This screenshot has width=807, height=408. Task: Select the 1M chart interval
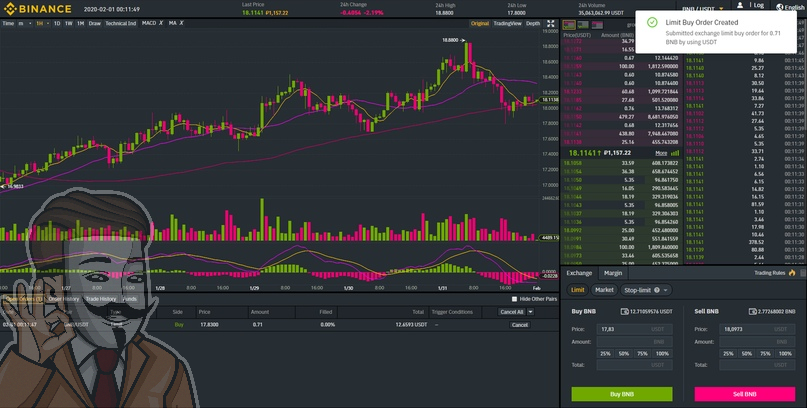pyautogui.click(x=80, y=24)
